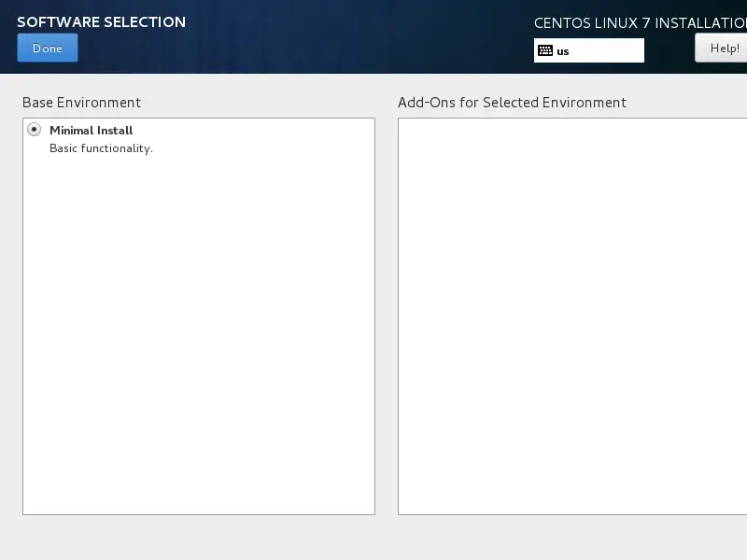Click the blue Done button

point(48,48)
